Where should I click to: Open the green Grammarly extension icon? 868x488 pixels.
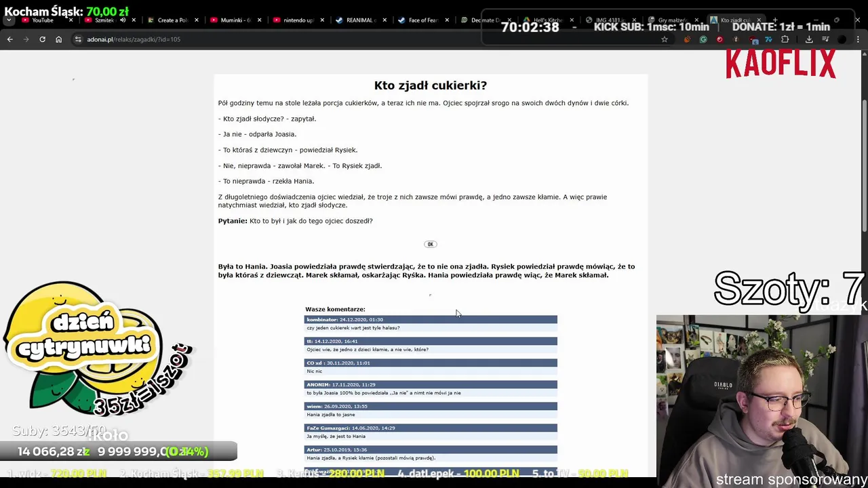(x=703, y=39)
